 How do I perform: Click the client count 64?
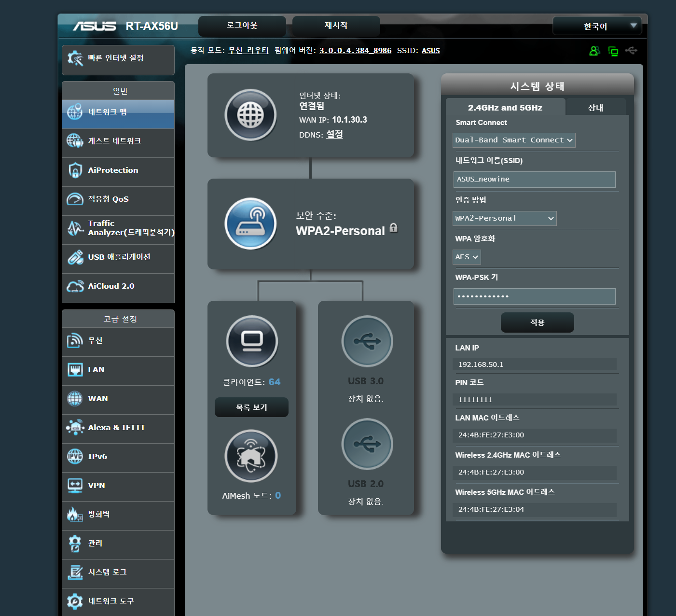pos(274,382)
